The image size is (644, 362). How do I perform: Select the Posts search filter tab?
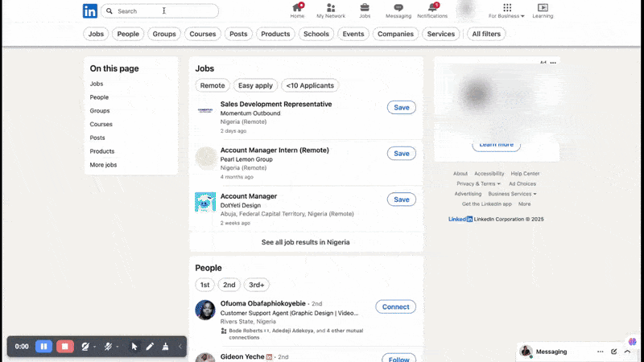point(238,34)
